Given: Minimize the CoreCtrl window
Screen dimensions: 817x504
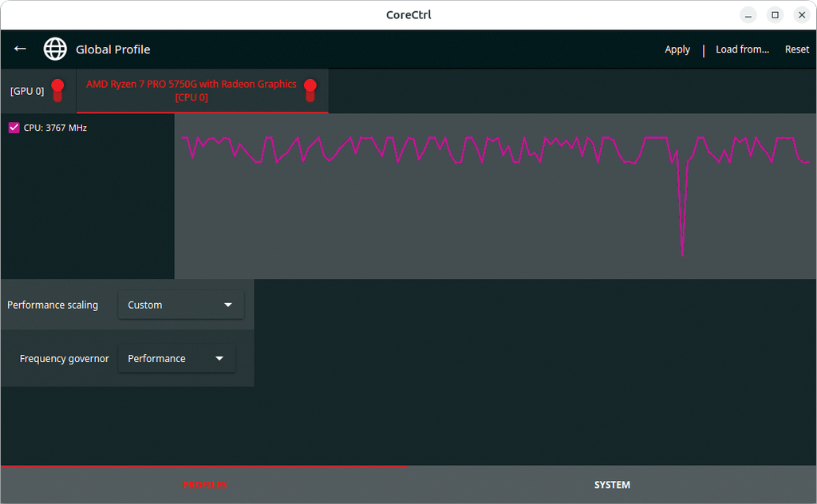Looking at the screenshot, I should [748, 15].
